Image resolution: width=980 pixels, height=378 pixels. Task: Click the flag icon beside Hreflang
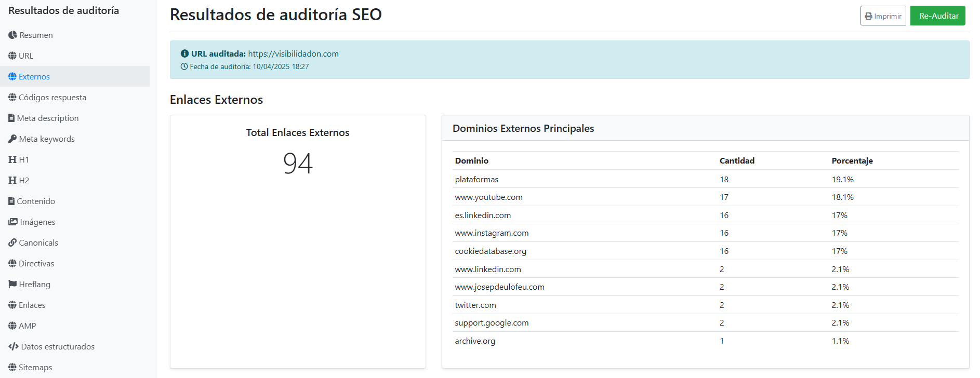(12, 284)
